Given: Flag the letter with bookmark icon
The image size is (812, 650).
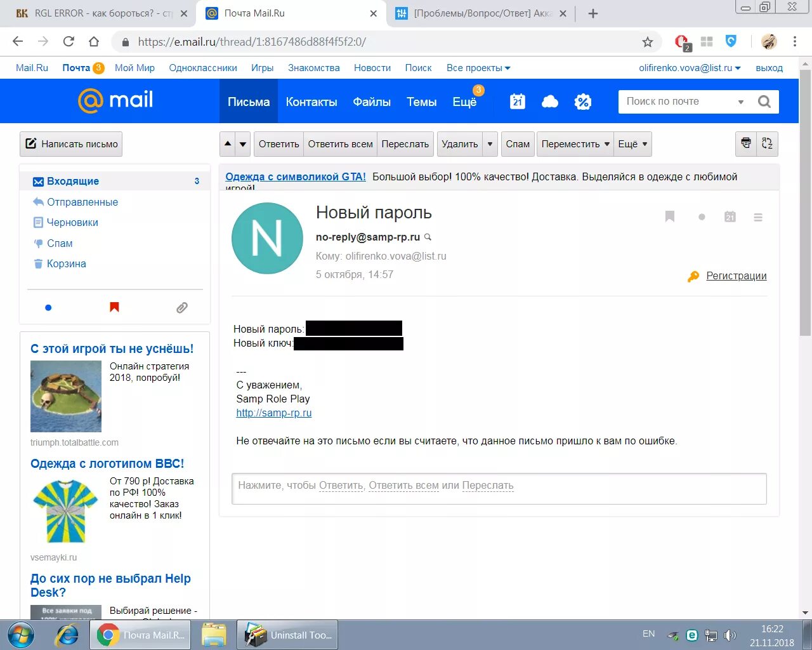Looking at the screenshot, I should click(669, 217).
